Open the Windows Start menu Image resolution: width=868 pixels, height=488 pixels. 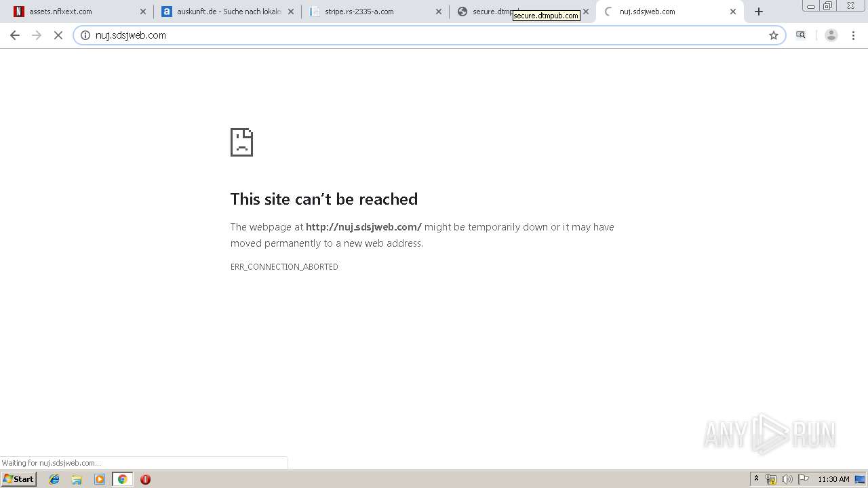tap(19, 479)
